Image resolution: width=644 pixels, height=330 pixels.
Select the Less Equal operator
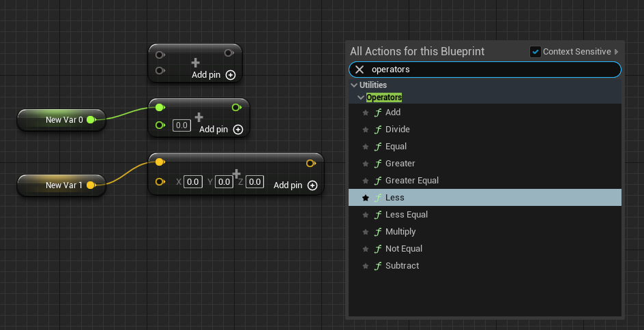click(x=484, y=215)
